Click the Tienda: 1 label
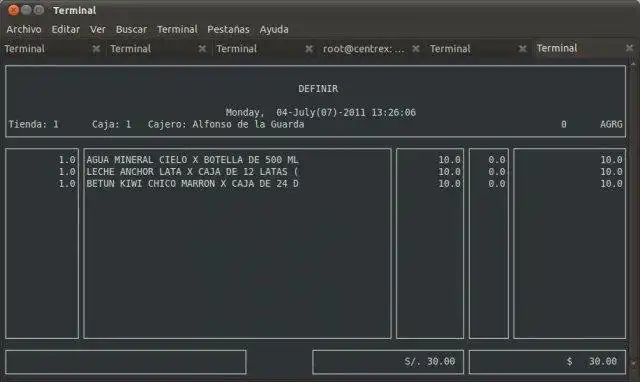This screenshot has height=382, width=640. click(x=33, y=124)
